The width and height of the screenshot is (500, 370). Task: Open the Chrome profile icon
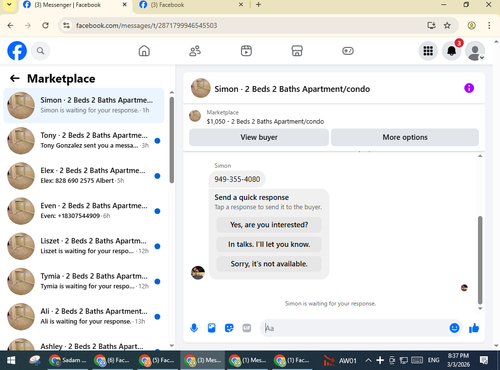(x=471, y=25)
